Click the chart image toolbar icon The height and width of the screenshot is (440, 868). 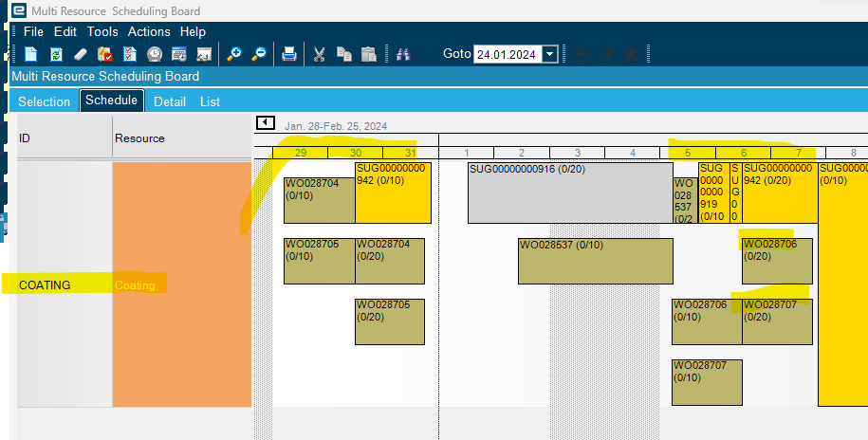[x=204, y=54]
